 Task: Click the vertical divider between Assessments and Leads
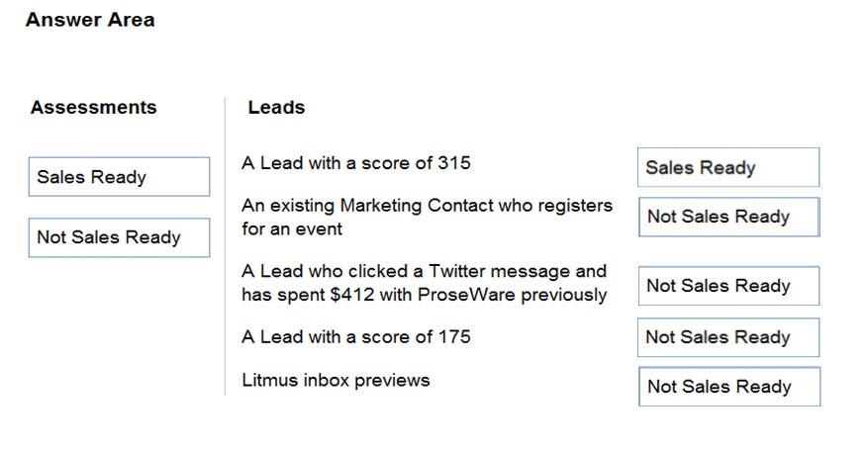pyautogui.click(x=225, y=246)
